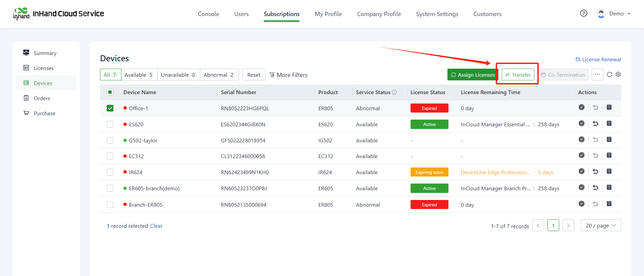Open the three-dots more actions menu
The height and width of the screenshot is (276, 644).
point(597,75)
